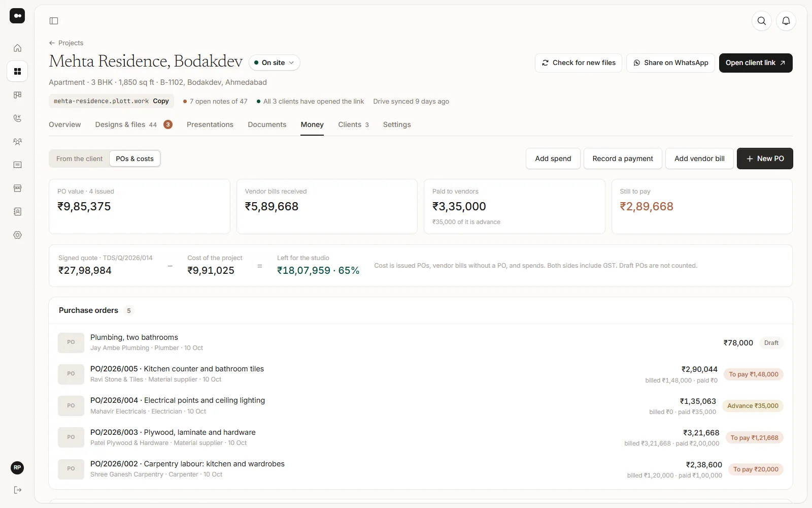Screen dimensions: 812x508
Task: Open the vendor store icon in sidebar
Action: pos(17,188)
